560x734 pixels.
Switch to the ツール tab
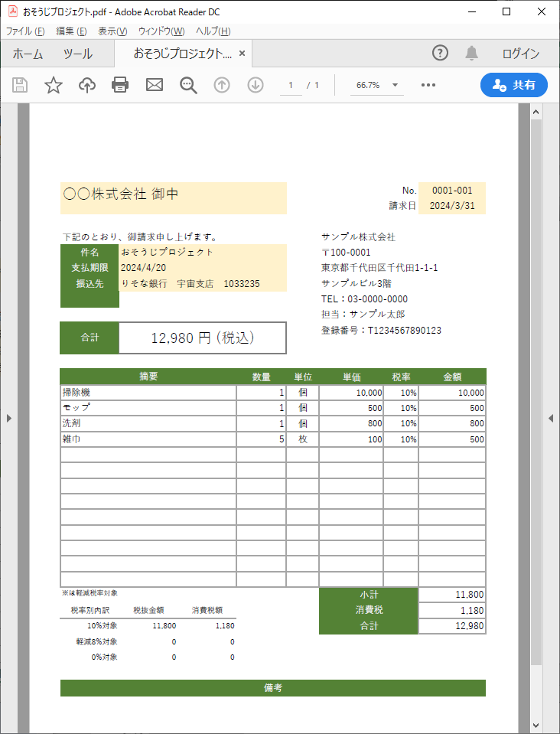click(78, 54)
